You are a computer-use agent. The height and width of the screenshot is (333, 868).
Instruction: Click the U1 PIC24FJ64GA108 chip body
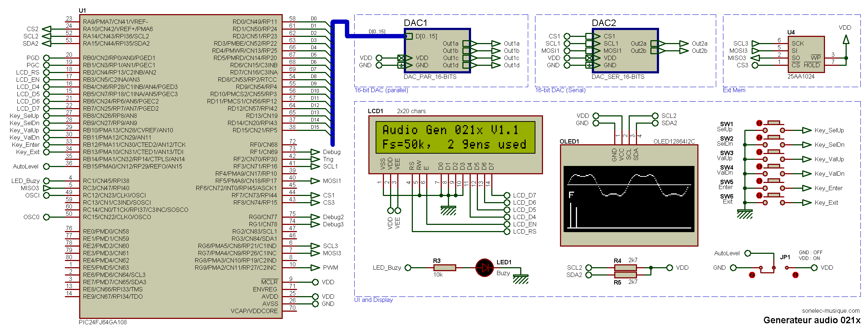pos(181,166)
